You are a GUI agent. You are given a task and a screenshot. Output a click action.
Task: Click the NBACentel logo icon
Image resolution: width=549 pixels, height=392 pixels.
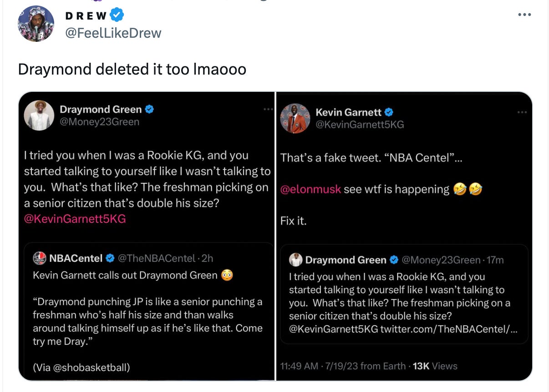click(x=40, y=258)
